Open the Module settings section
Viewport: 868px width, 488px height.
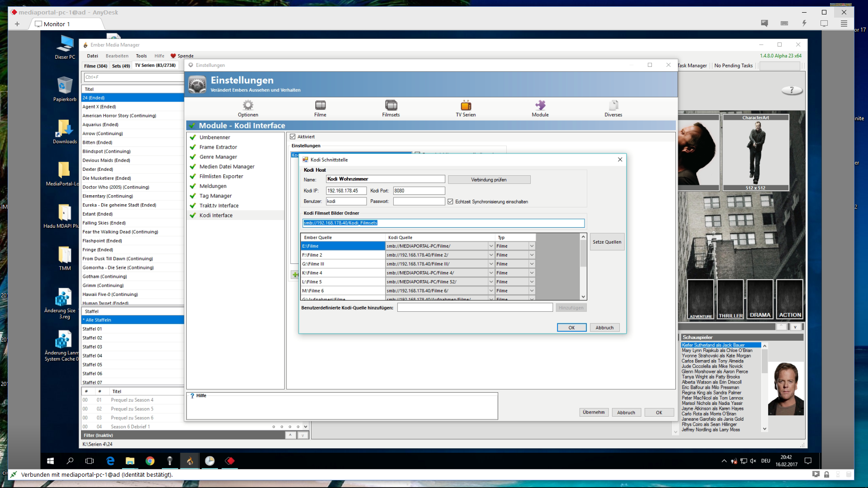coord(540,108)
